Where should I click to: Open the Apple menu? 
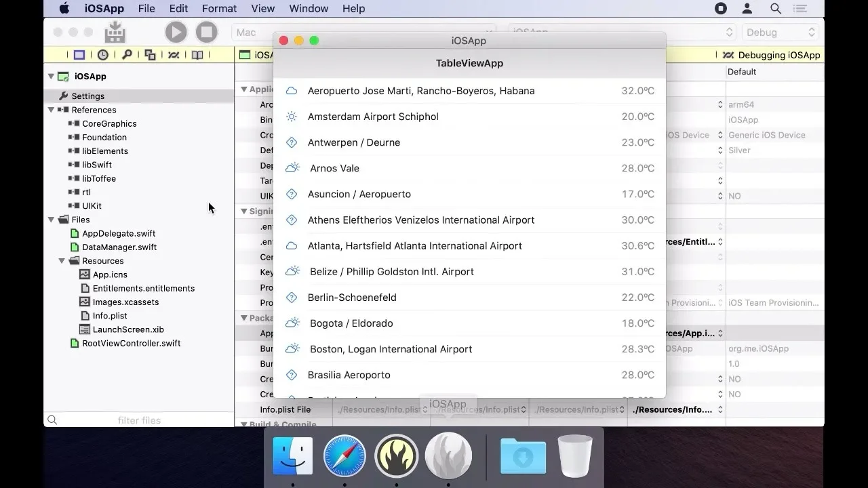pos(64,8)
